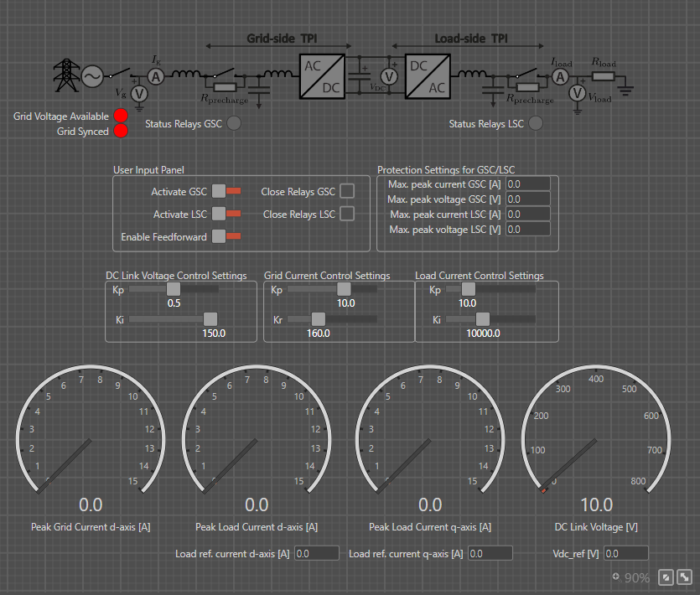Click the Grid Current Kr slider handle

click(x=318, y=318)
